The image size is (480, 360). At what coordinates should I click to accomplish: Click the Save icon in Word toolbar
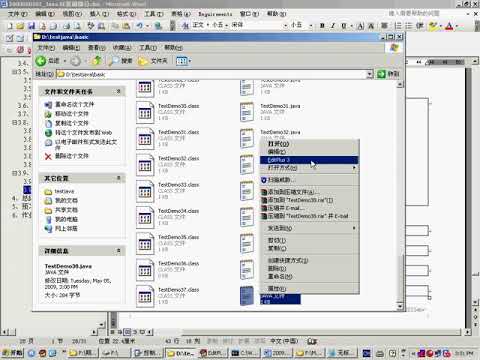click(32, 25)
